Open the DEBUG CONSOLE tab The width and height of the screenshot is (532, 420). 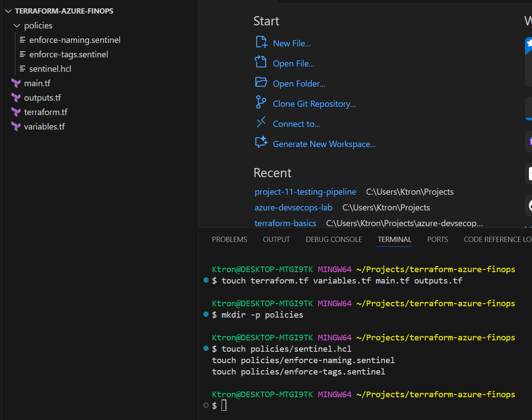(x=334, y=239)
